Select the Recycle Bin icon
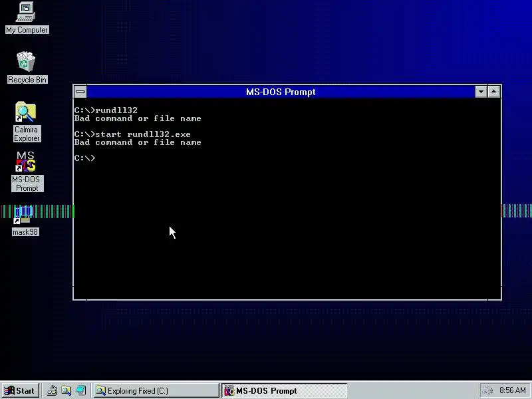The height and width of the screenshot is (399, 532). (27, 67)
